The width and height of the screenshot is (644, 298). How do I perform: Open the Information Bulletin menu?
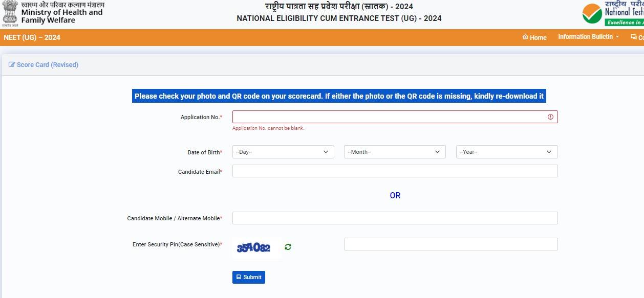588,37
